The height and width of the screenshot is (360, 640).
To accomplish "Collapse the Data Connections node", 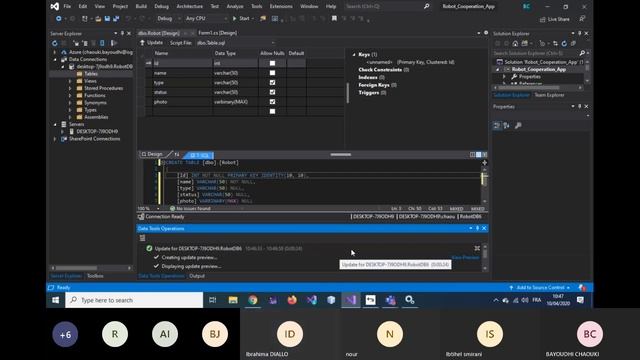I will [55, 60].
